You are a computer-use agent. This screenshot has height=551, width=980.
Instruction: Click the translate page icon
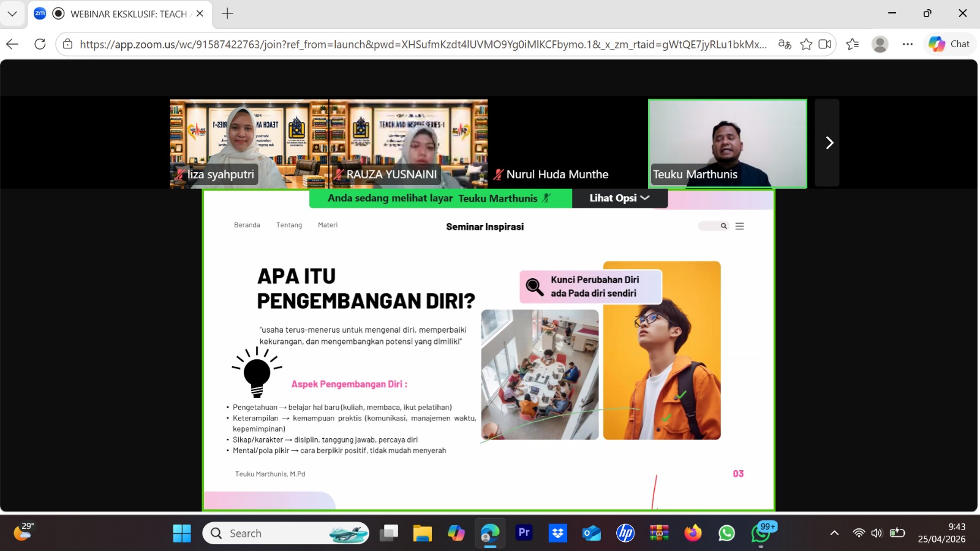click(784, 44)
